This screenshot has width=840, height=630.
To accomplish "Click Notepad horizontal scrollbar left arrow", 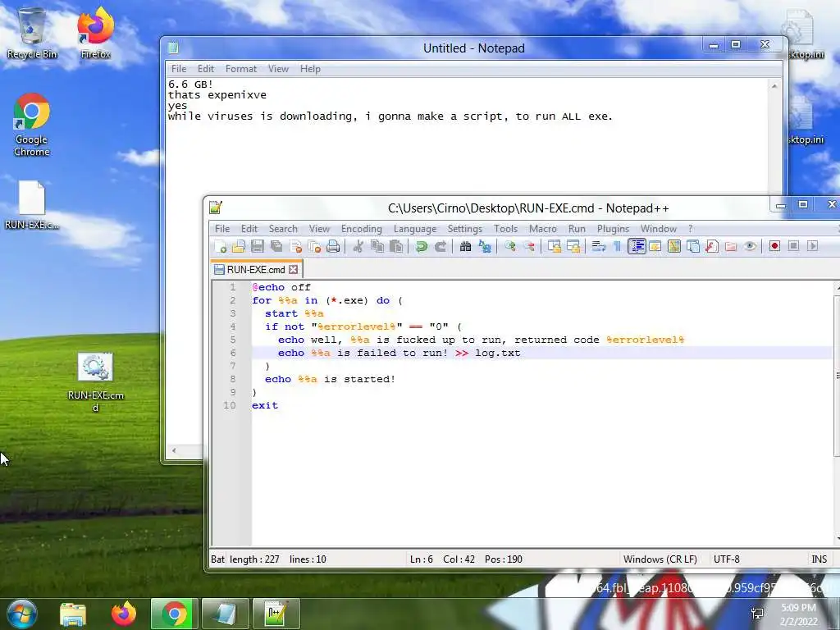I will 174,451.
